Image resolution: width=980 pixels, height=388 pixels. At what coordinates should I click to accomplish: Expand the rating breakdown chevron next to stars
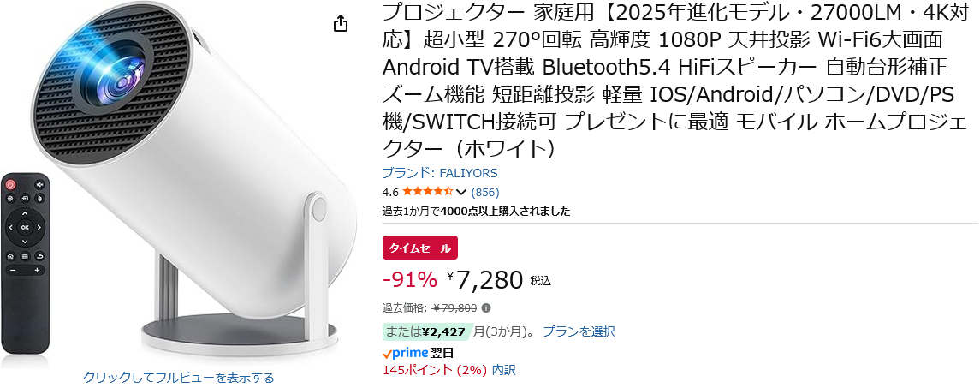(x=462, y=192)
